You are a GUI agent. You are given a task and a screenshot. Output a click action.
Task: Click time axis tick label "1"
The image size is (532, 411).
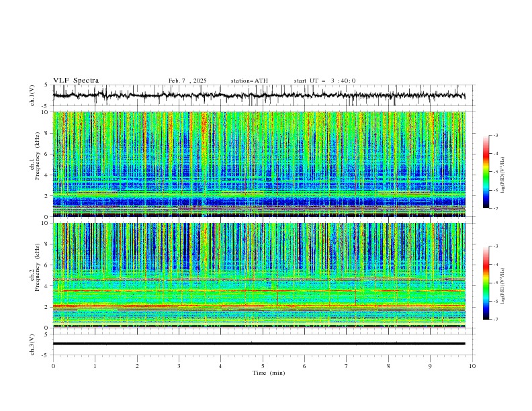[x=95, y=366]
